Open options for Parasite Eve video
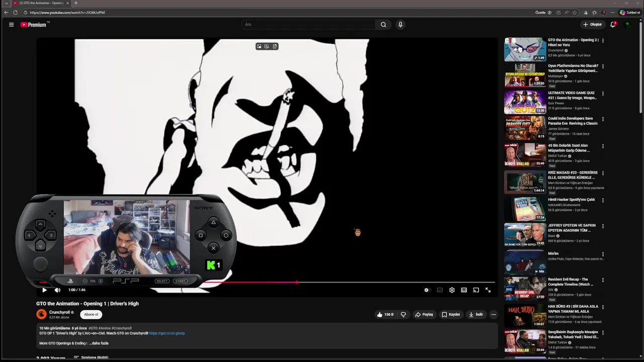644x362 pixels. (603, 119)
